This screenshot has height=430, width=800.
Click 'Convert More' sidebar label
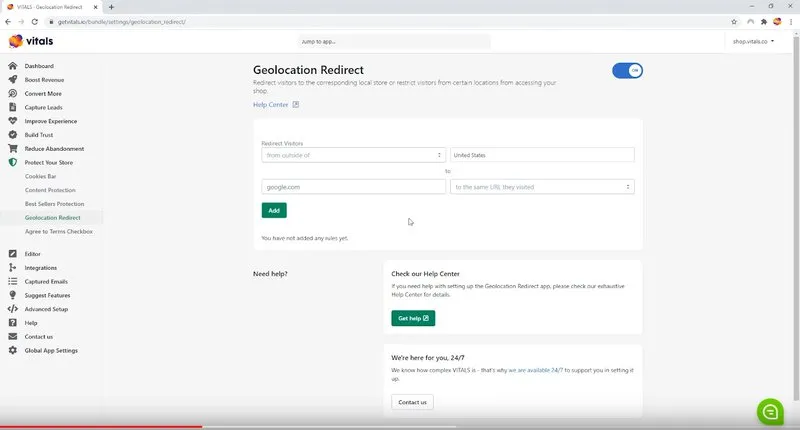43,93
